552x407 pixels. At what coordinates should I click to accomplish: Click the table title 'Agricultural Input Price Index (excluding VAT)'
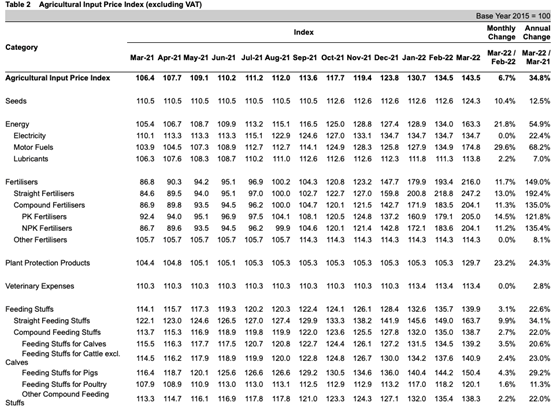point(120,5)
